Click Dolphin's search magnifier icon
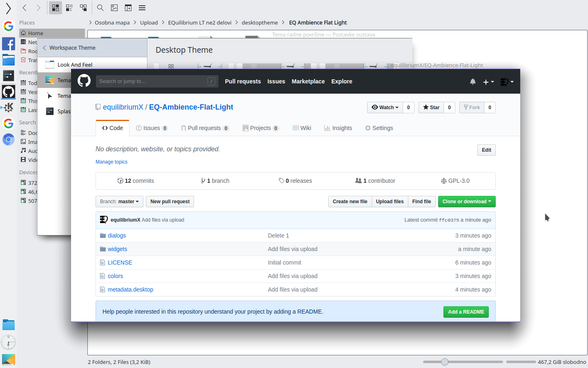588x368 pixels. 100,8
